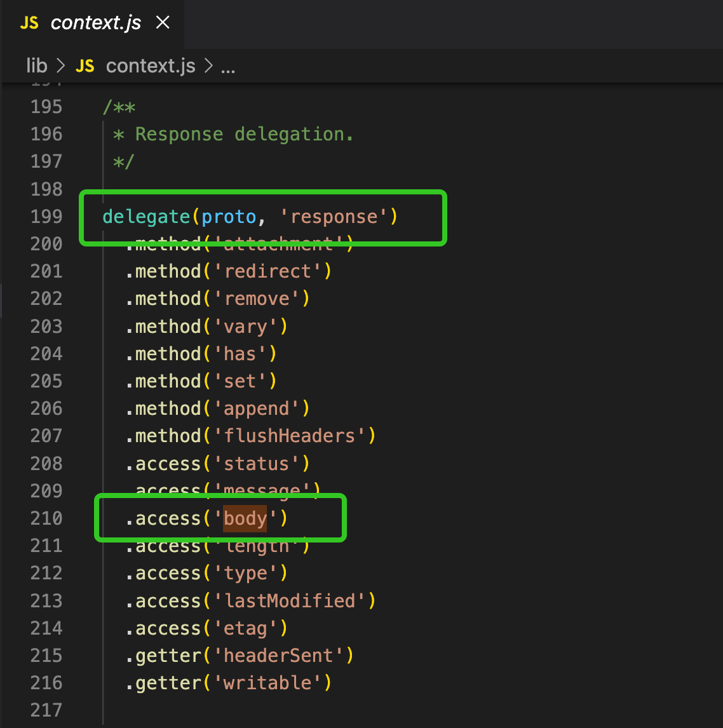Click the JS icon in the breadcrumb

click(x=85, y=65)
